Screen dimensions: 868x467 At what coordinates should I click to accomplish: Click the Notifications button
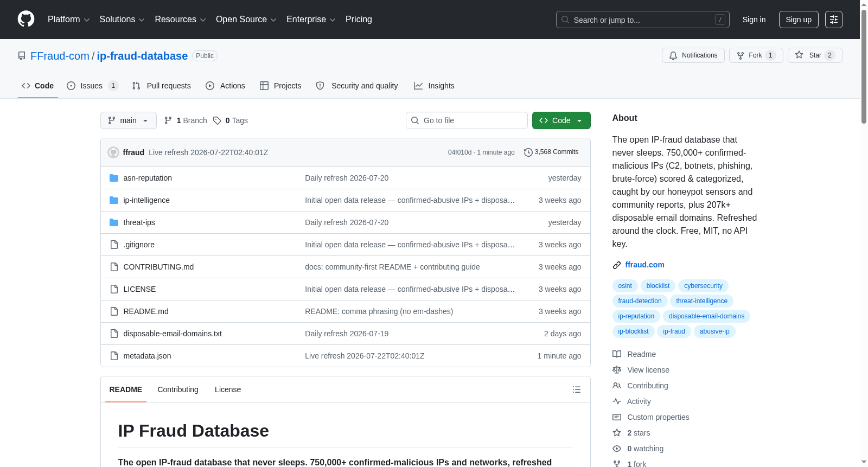(693, 55)
